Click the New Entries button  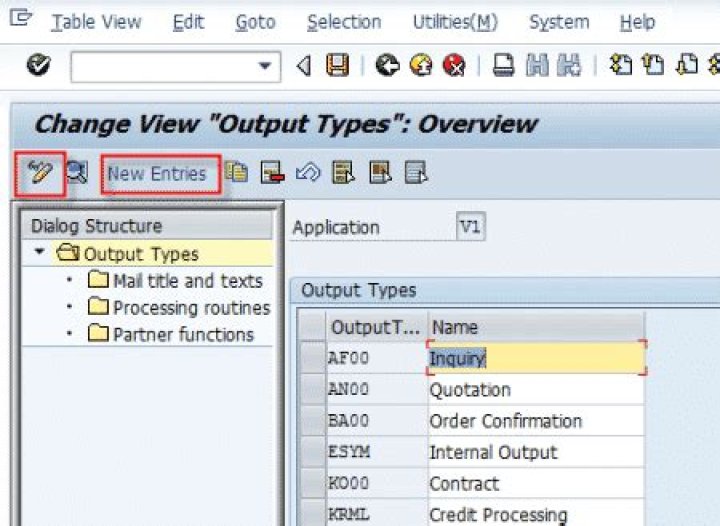click(x=157, y=174)
